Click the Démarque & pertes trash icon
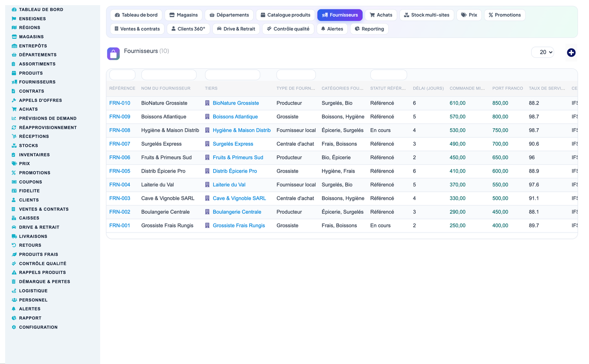 (14, 282)
